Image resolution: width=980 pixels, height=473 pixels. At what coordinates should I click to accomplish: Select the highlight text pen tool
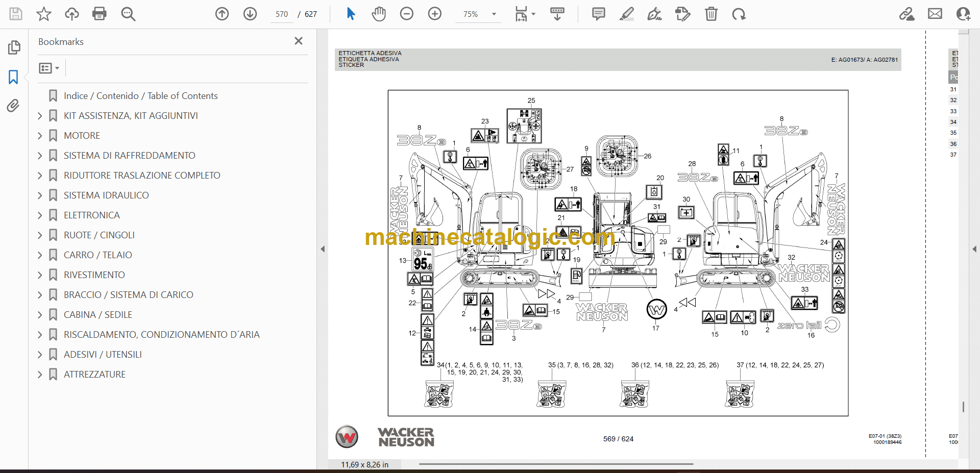(x=626, y=14)
